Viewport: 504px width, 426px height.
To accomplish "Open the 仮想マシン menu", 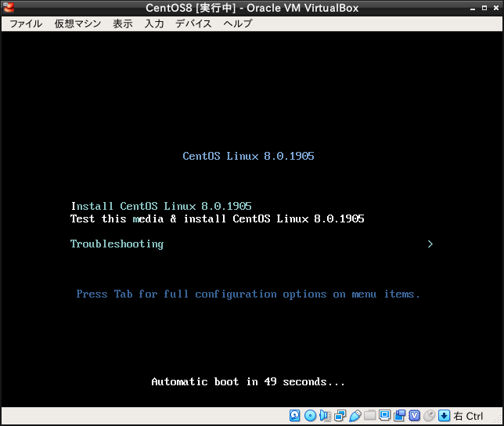I will click(77, 23).
